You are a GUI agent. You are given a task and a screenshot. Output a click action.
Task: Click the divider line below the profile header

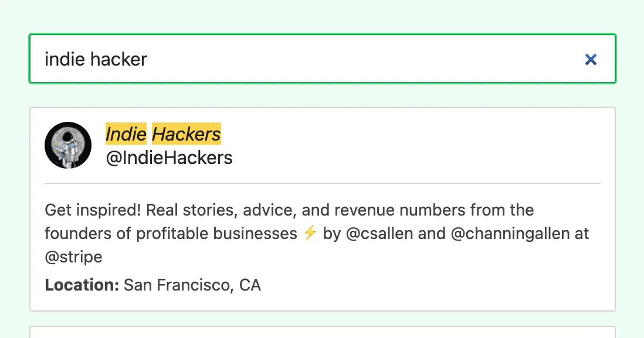coord(323,183)
